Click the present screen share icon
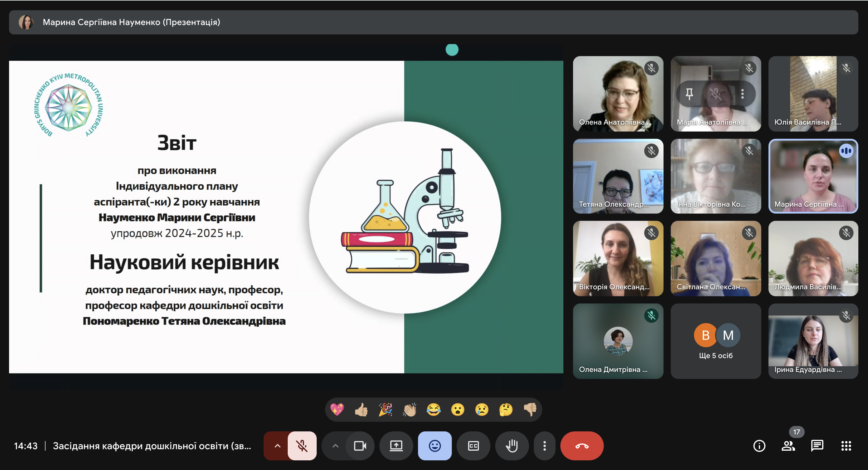The image size is (868, 470). point(396,446)
